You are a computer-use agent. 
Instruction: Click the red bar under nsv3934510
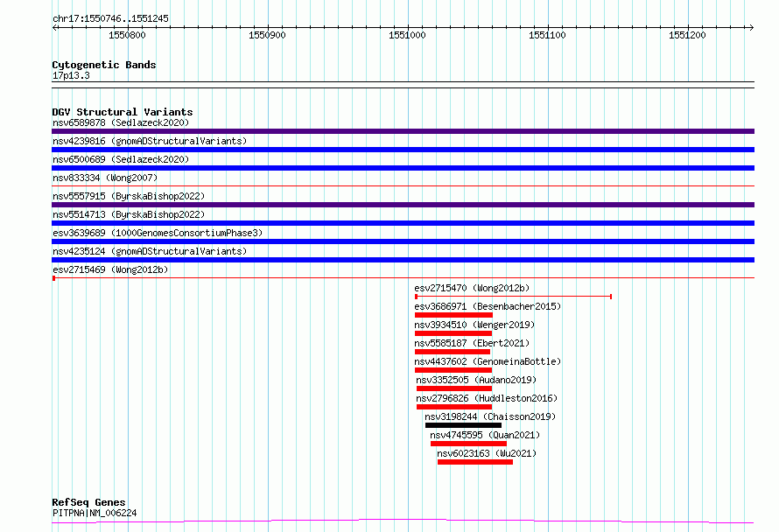[x=453, y=333]
